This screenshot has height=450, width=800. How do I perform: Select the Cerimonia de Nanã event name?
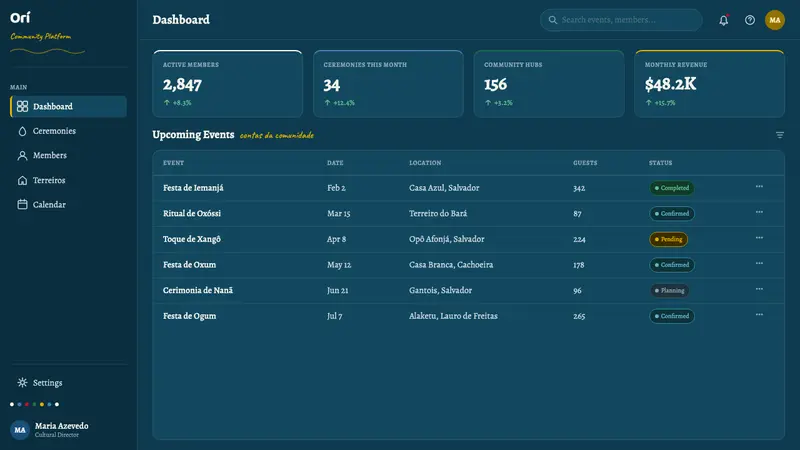(198, 290)
